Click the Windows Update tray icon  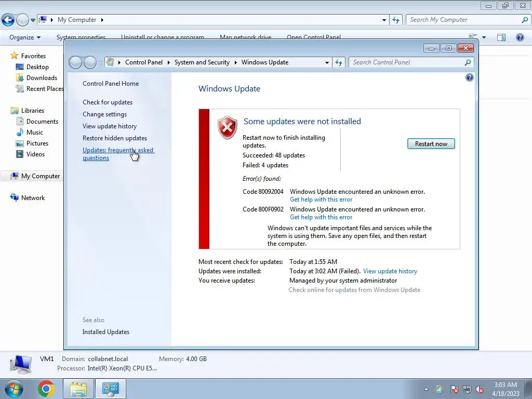coord(440,389)
